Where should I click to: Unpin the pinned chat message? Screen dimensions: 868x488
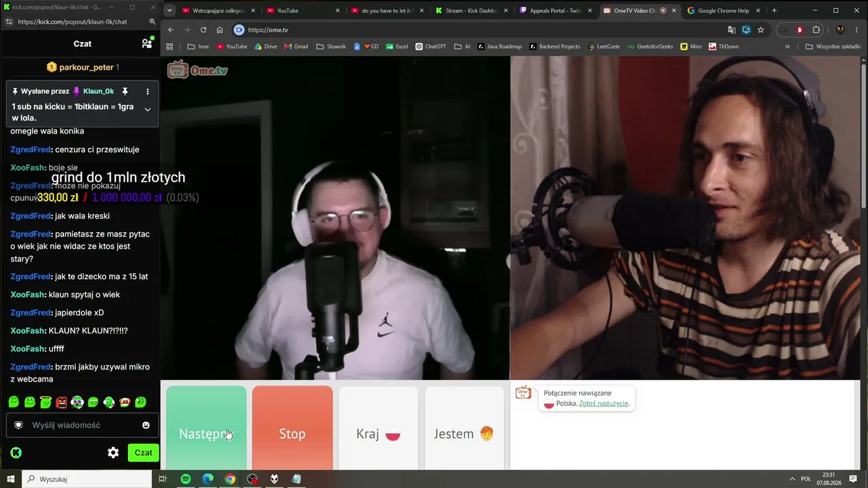[x=125, y=91]
